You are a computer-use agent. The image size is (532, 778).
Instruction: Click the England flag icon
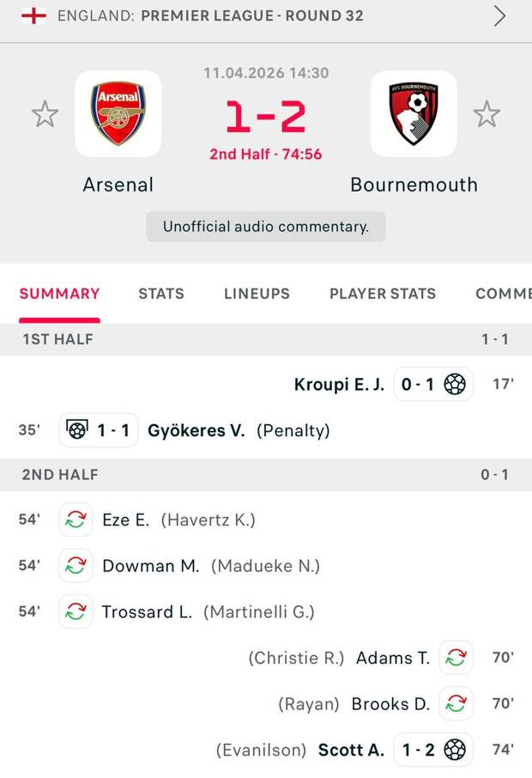[33, 15]
